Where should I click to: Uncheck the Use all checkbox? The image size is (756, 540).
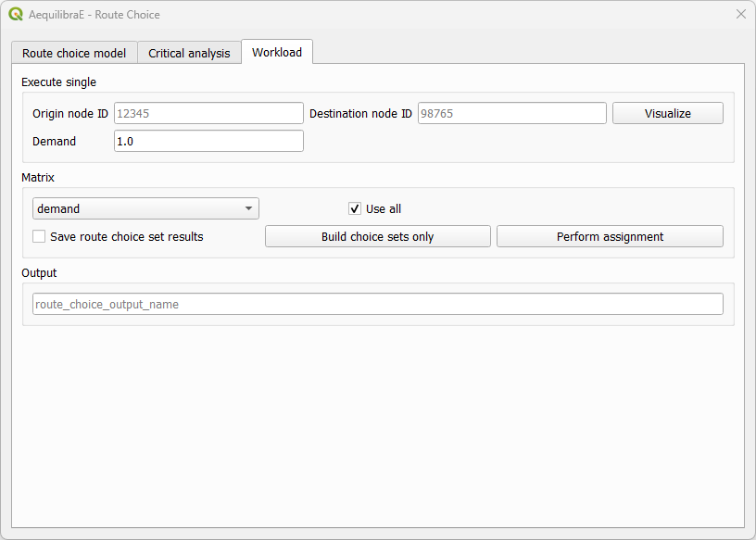355,208
